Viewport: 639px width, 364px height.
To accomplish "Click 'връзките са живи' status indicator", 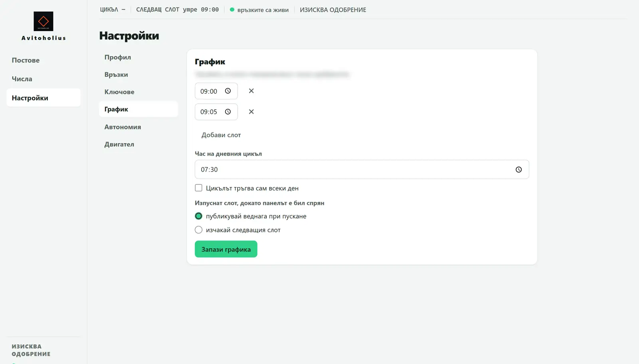I will point(259,10).
